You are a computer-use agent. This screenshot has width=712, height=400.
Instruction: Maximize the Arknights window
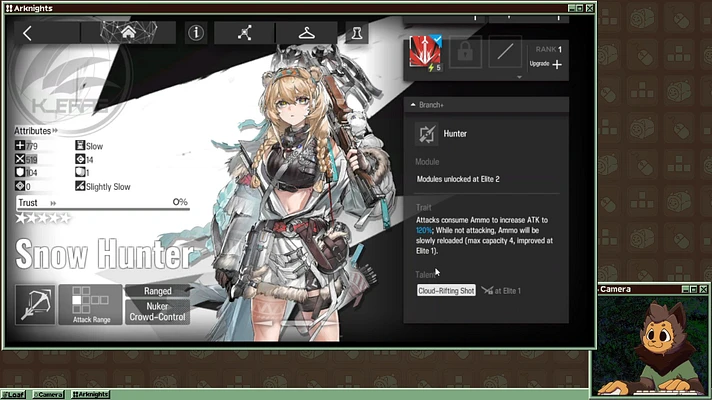click(x=580, y=8)
